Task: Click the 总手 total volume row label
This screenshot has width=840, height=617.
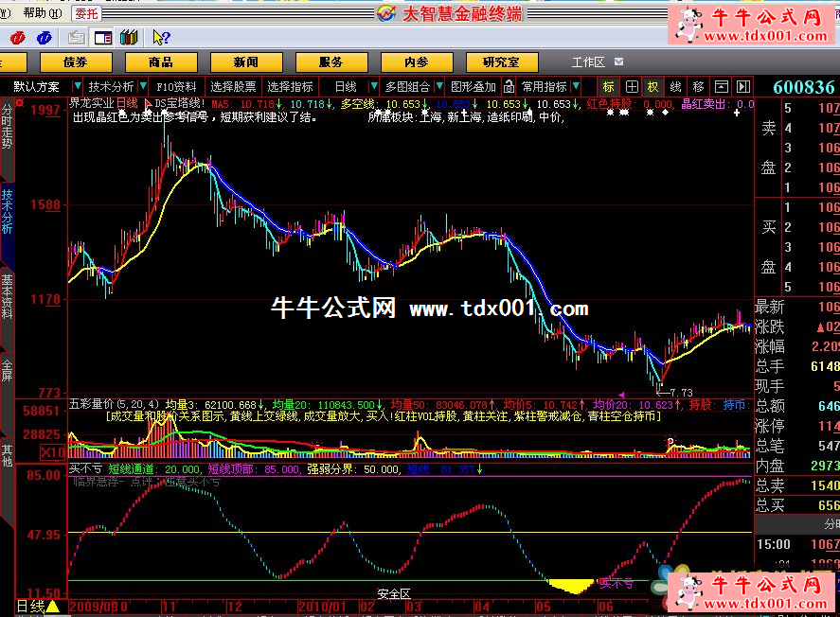Action: (x=770, y=366)
